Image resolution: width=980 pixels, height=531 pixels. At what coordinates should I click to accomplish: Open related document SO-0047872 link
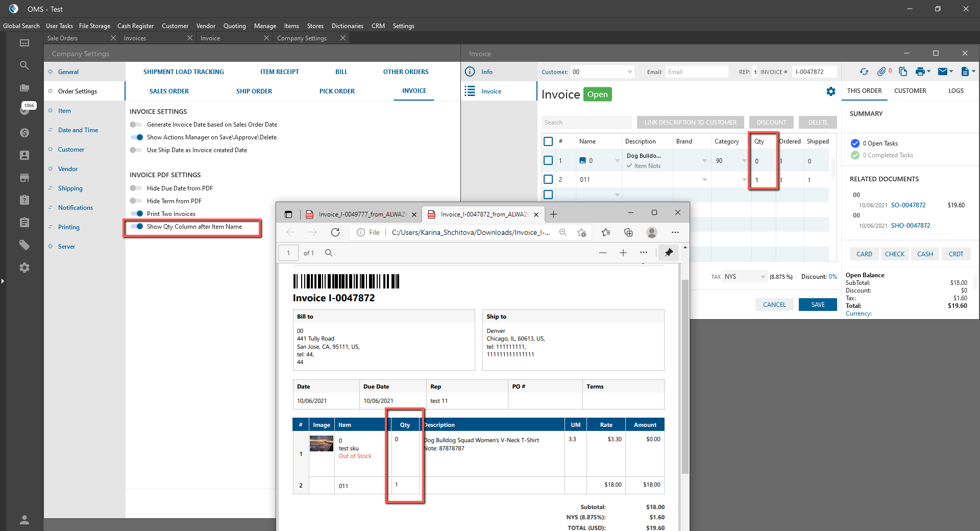(x=908, y=205)
